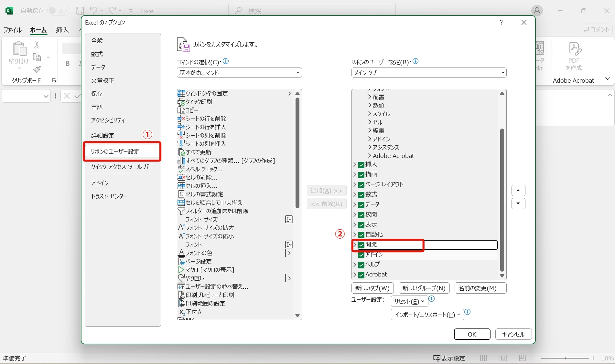Click the 新しいタブ(W) button

[x=372, y=288]
